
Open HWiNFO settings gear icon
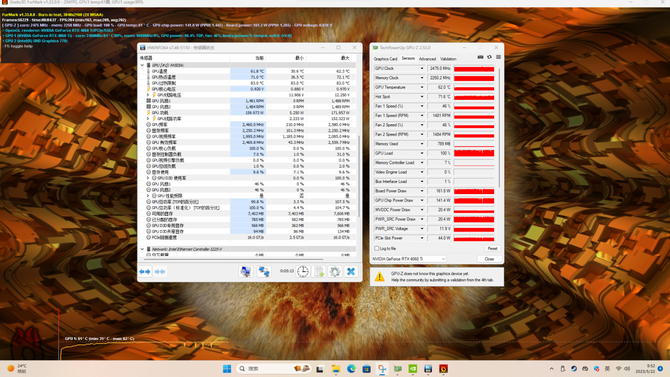tap(335, 271)
